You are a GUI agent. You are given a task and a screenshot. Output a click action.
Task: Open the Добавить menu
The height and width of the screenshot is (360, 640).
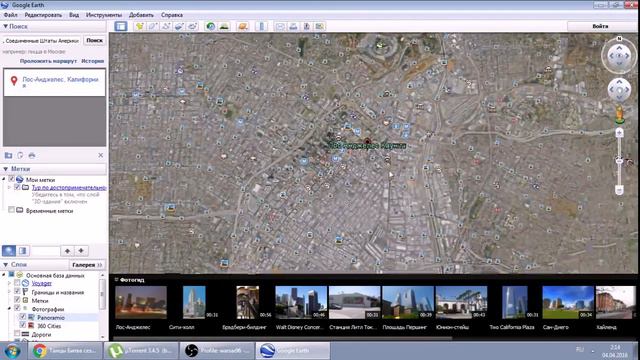[141, 15]
